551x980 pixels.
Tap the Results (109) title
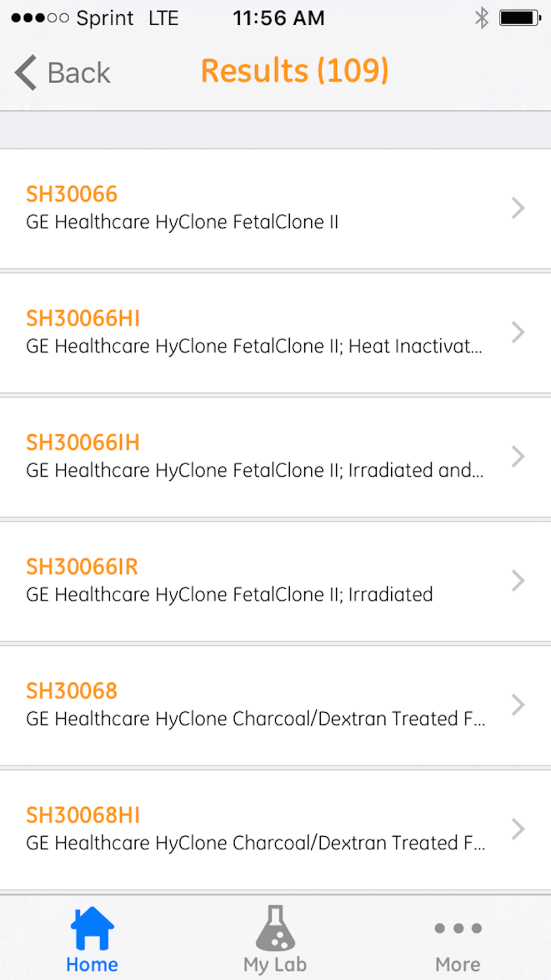tap(295, 71)
